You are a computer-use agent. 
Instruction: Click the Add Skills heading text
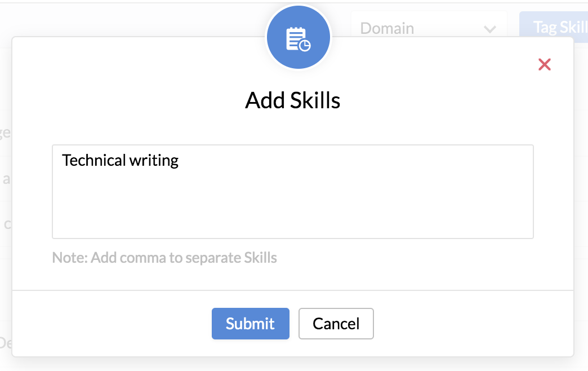292,100
